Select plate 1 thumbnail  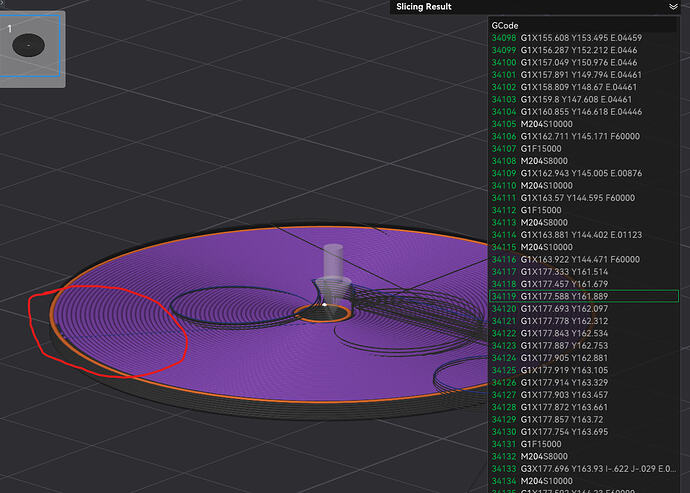[29, 45]
